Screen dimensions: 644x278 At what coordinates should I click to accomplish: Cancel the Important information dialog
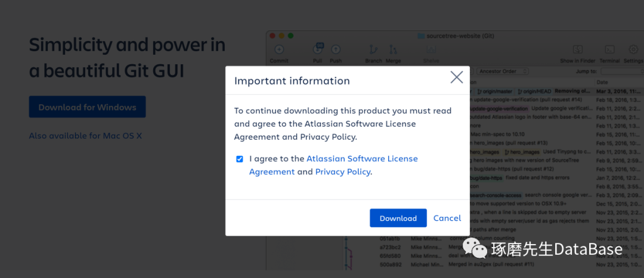(x=447, y=218)
